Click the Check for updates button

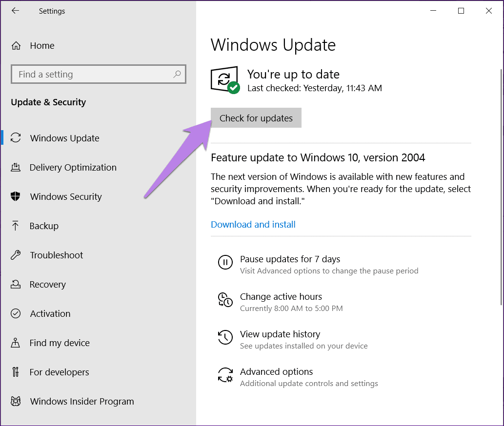tap(256, 118)
